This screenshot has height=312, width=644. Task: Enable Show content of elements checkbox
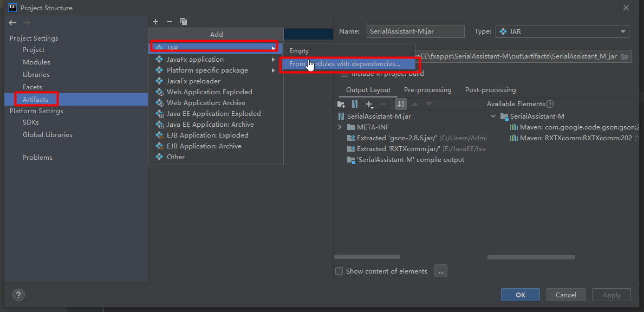339,271
